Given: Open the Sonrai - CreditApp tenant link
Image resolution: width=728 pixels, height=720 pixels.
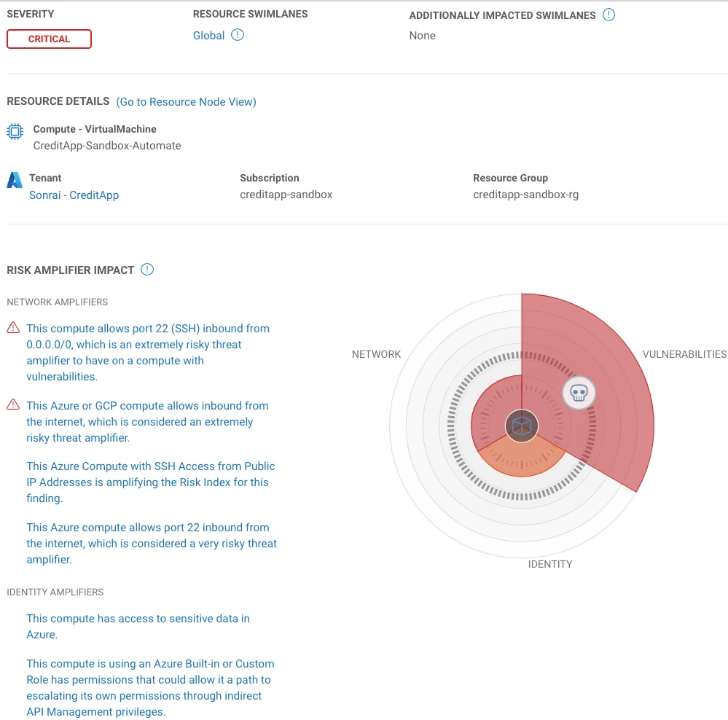Looking at the screenshot, I should [x=73, y=195].
